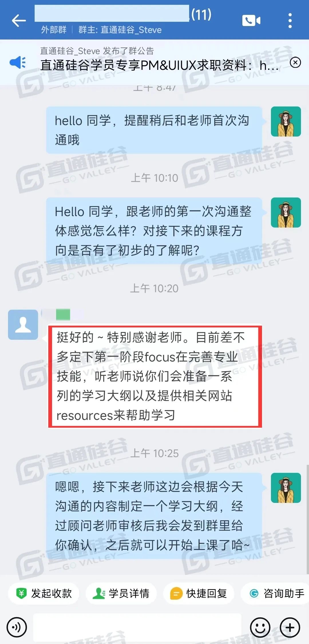Tap teacher avatar beside 10:25 message

coord(286,488)
